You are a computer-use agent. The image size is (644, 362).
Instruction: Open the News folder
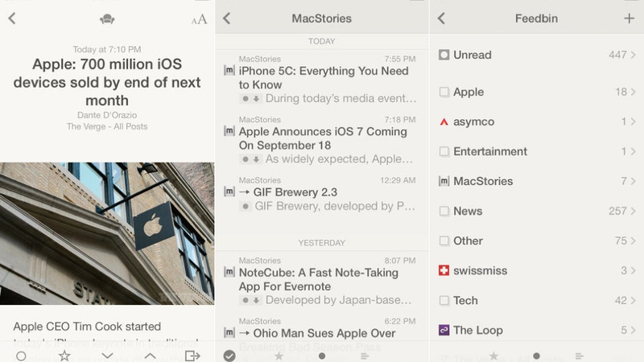537,211
